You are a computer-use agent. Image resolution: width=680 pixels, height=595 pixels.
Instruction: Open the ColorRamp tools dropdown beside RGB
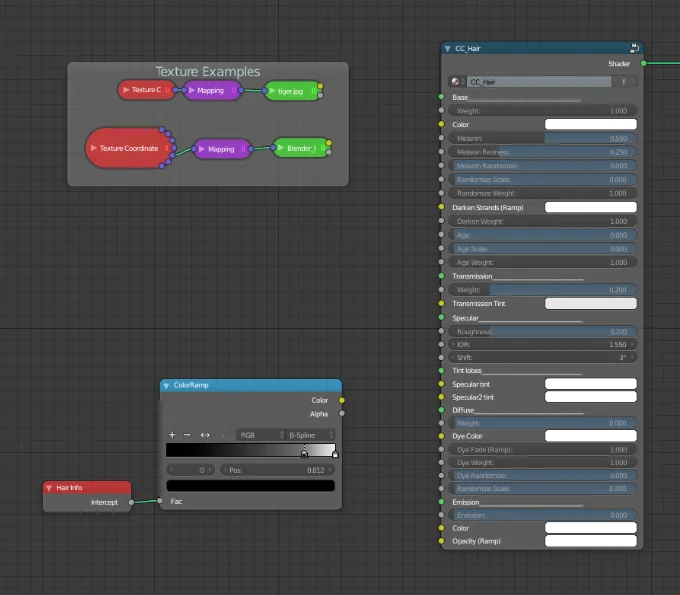coord(224,435)
